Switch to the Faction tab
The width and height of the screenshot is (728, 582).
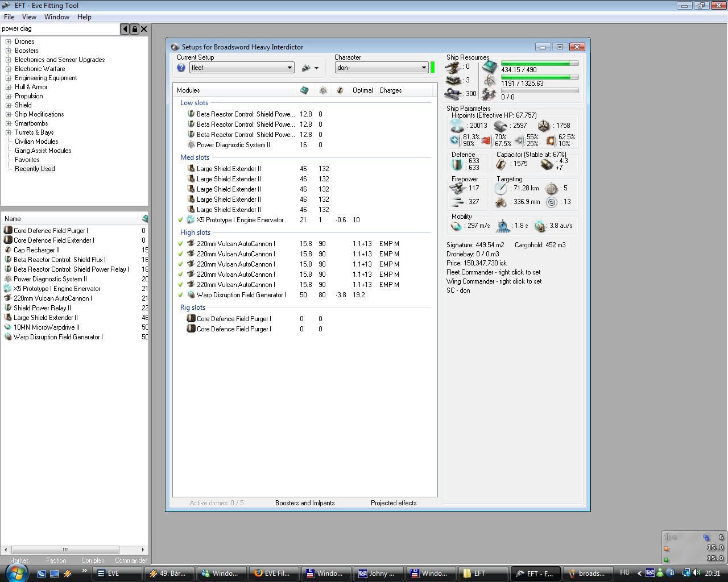[x=56, y=560]
